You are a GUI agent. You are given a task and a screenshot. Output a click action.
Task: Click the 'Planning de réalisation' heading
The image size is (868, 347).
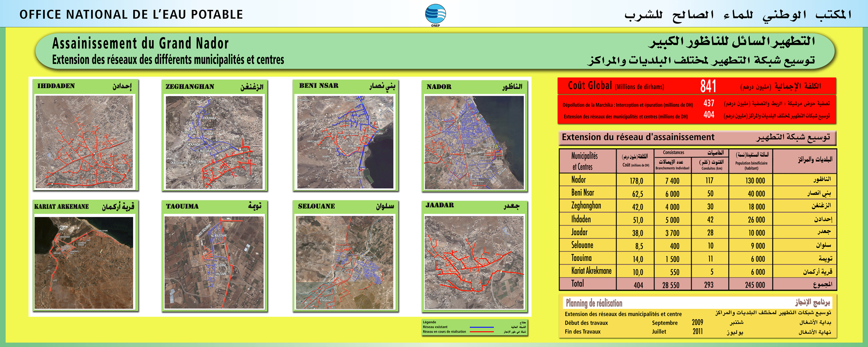[594, 303]
